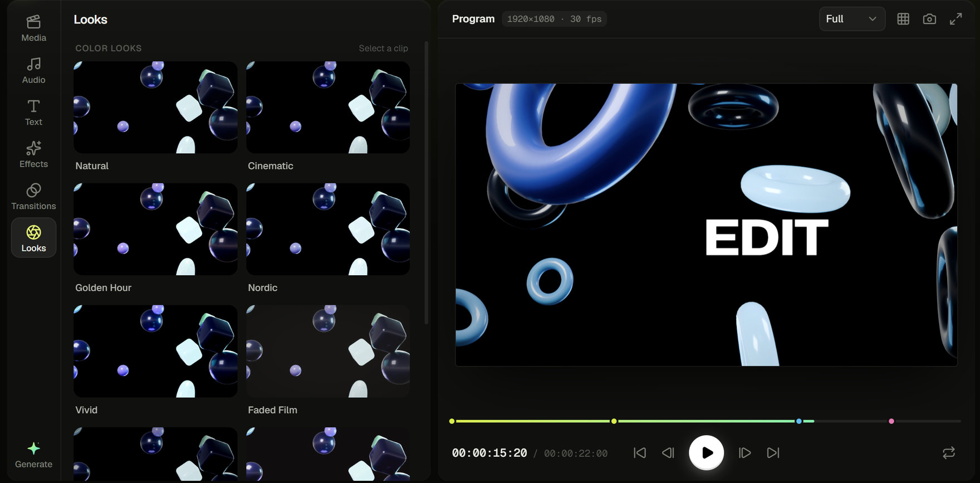Viewport: 980px width, 483px height.
Task: Click the yellow marker at scrubber start
Action: coord(452,421)
